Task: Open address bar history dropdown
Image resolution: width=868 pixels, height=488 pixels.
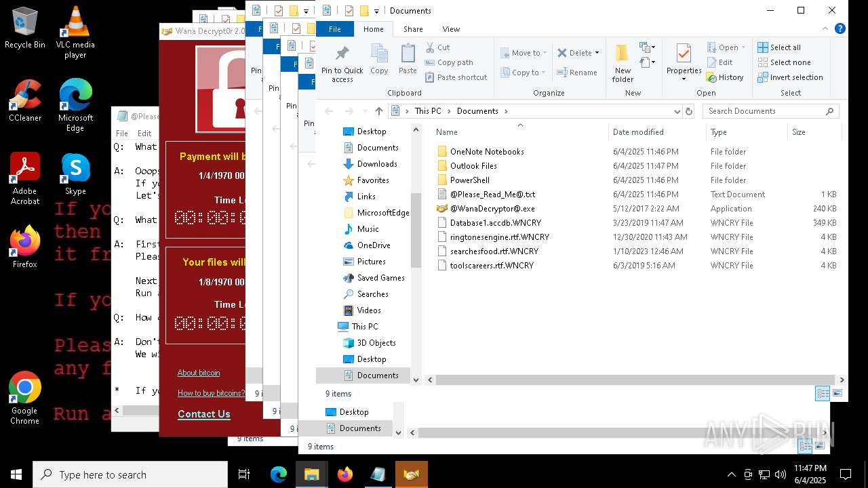Action: point(677,111)
